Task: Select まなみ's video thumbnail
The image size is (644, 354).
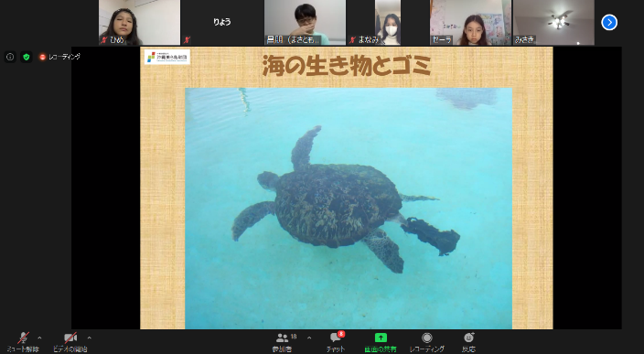Action: coord(387,22)
